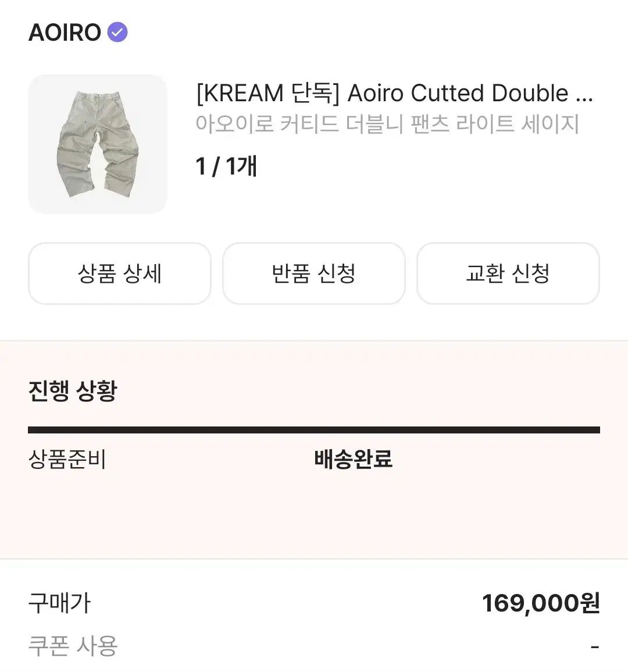The width and height of the screenshot is (628, 672).
Task: Select the 배송완료 progress step
Action: tap(354, 459)
